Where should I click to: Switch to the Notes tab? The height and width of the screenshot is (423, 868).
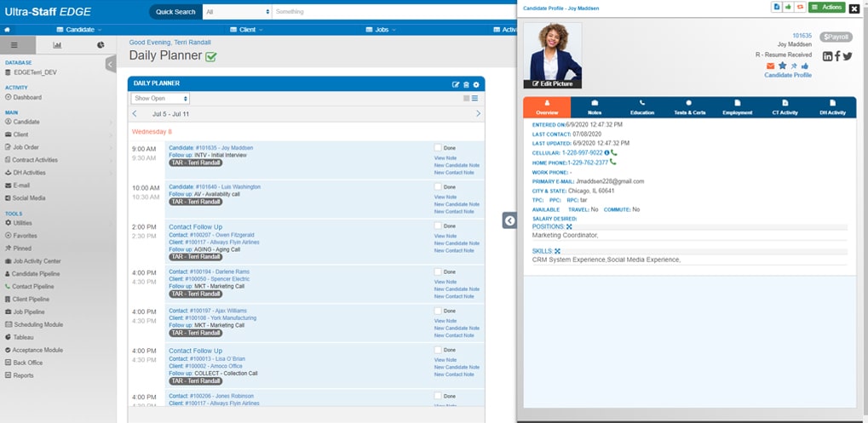pos(595,107)
